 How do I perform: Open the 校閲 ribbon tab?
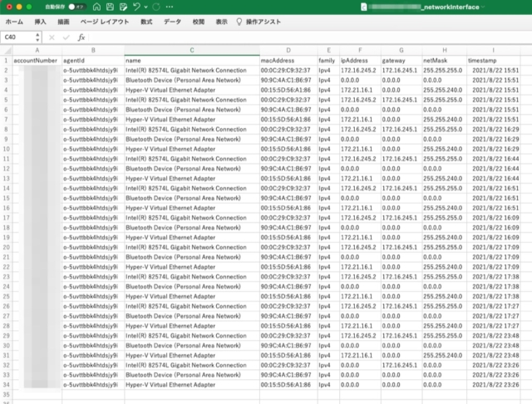click(199, 22)
